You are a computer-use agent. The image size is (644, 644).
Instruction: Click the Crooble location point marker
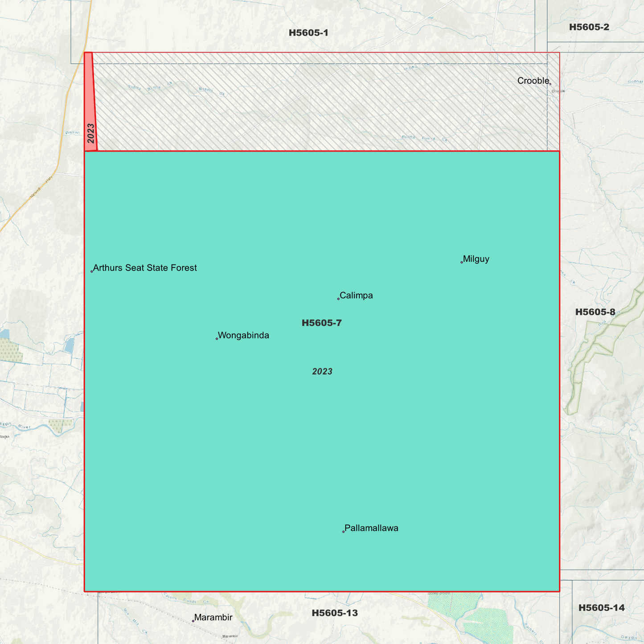[550, 84]
